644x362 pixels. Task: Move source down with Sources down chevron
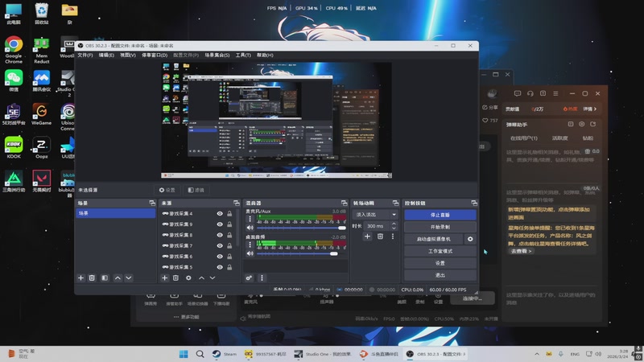tap(213, 278)
